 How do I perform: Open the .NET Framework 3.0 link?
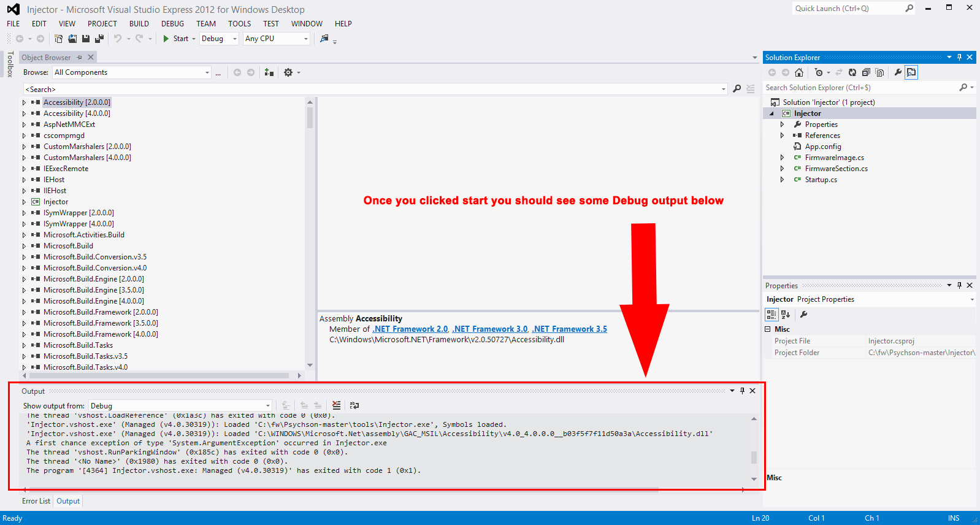[490, 329]
